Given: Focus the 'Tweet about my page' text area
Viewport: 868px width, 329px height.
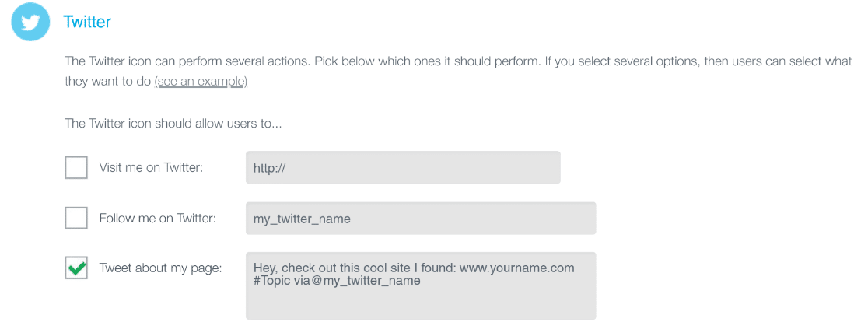Looking at the screenshot, I should tap(421, 285).
